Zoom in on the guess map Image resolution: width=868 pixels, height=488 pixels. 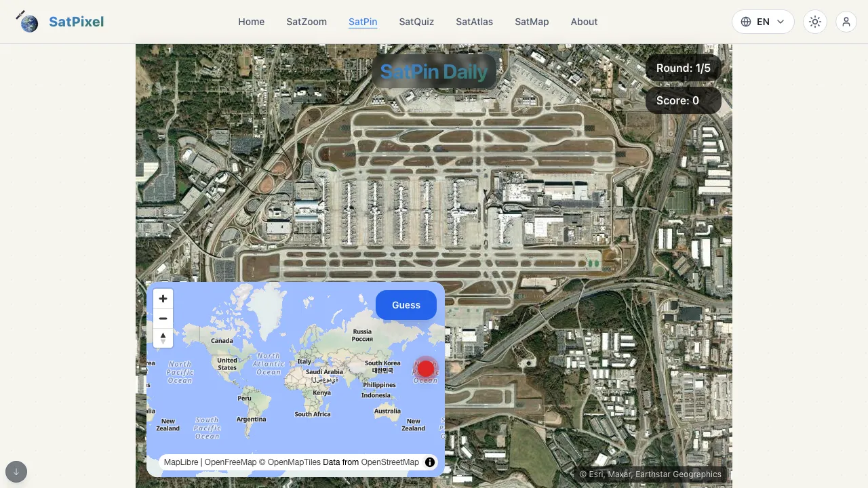163,299
